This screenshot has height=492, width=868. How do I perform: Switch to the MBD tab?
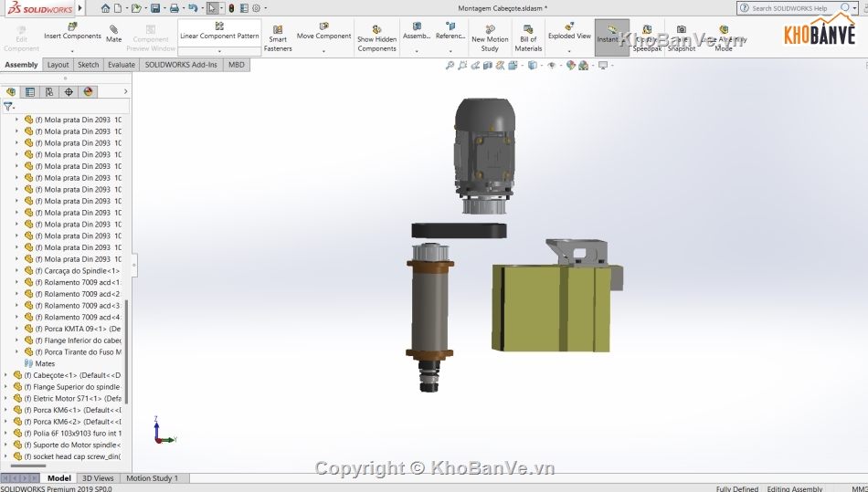(237, 65)
